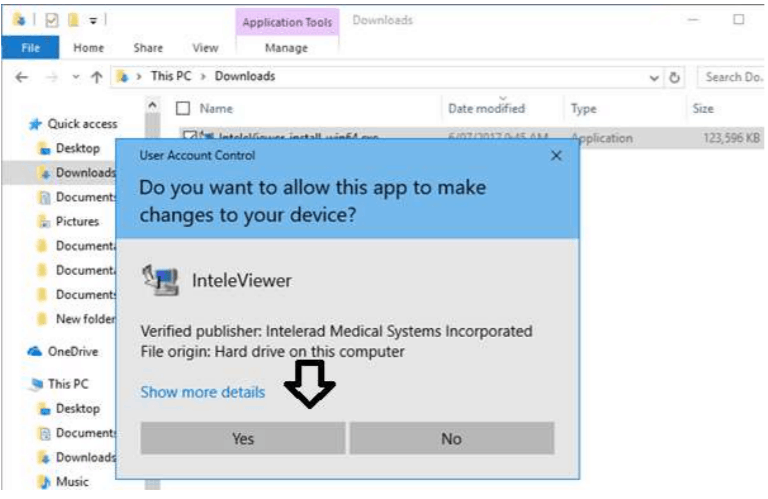
Task: Select Downloads under Quick access
Action: point(85,172)
